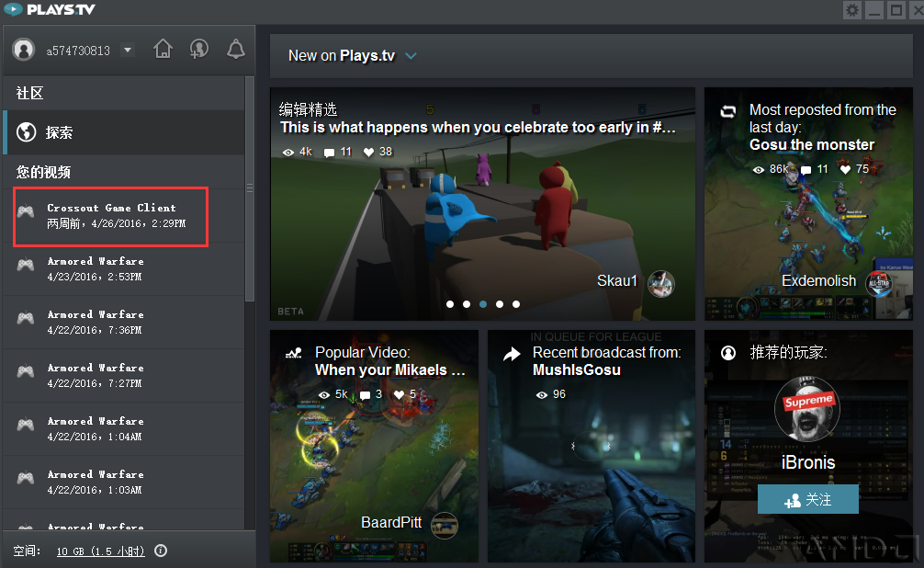Viewport: 924px width, 568px height.
Task: Click the repost icon on Most reposted card
Action: coord(728,111)
